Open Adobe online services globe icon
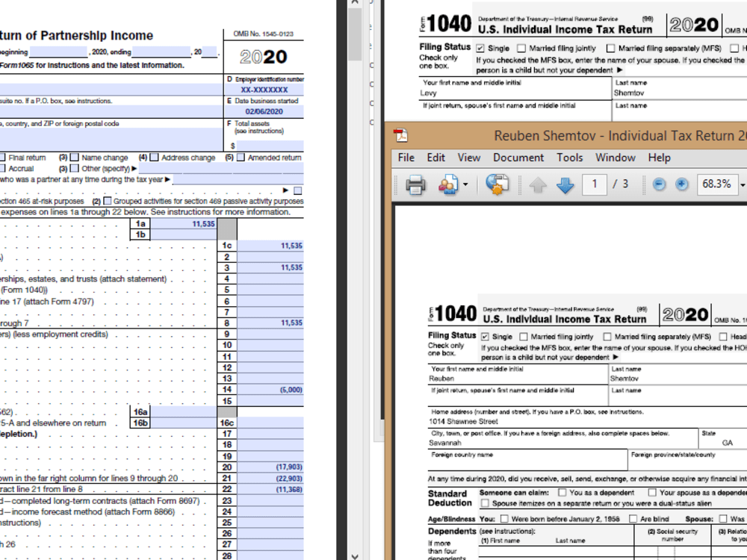Screen dimensions: 747x560 495,184
